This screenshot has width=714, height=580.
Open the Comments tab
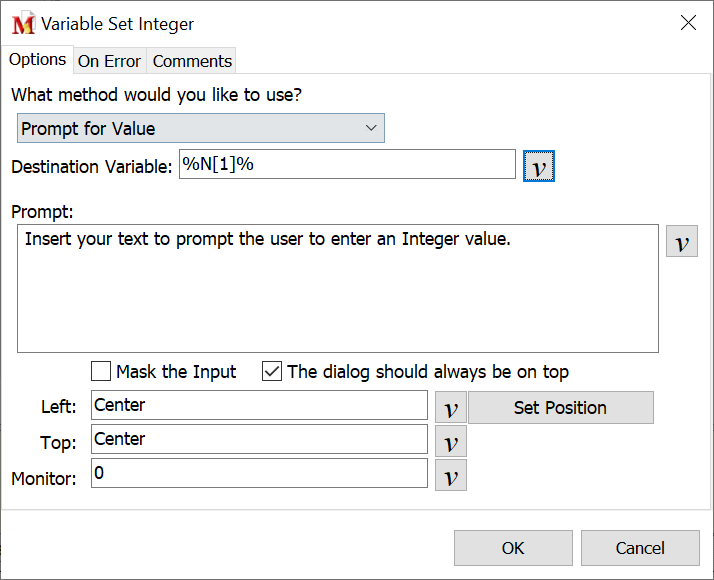[x=192, y=61]
